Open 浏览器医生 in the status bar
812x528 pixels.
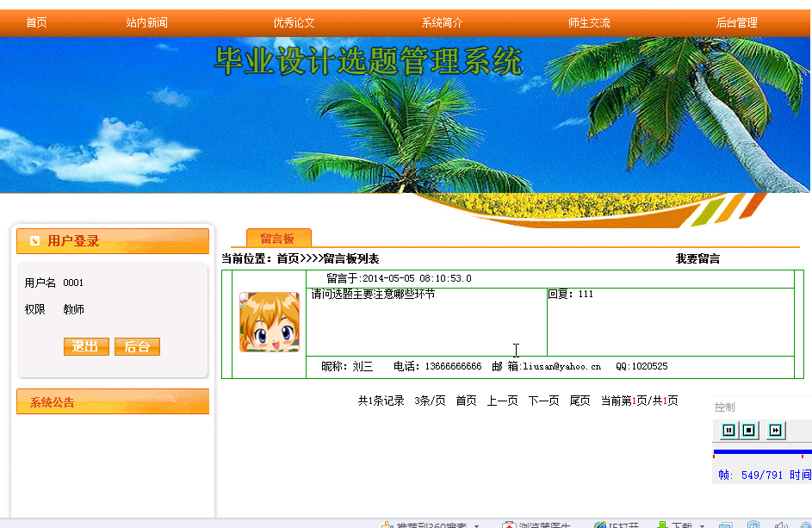point(536,525)
